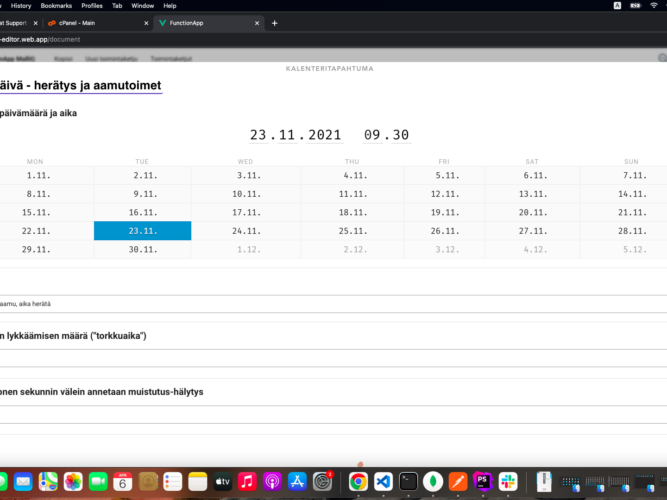Open a new browser tab with plus button
Screen dimensions: 667x500
[x=275, y=23]
